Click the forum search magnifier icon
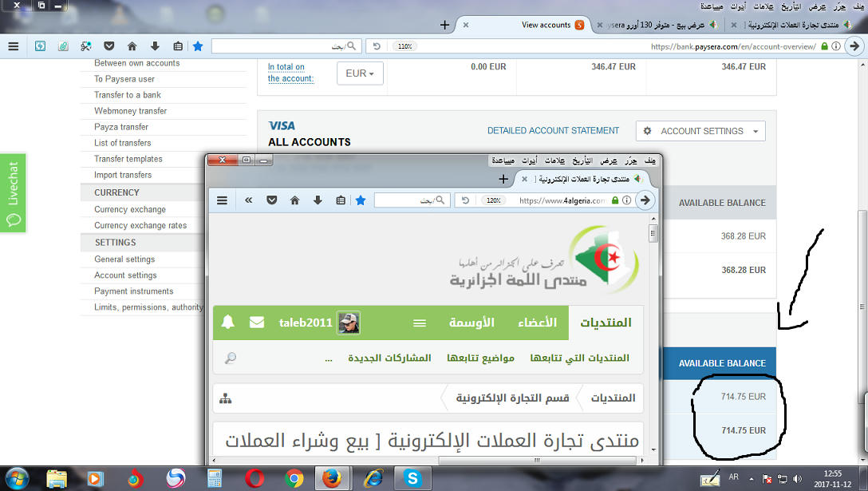Screen dimensions: 868x491 pyautogui.click(x=231, y=358)
